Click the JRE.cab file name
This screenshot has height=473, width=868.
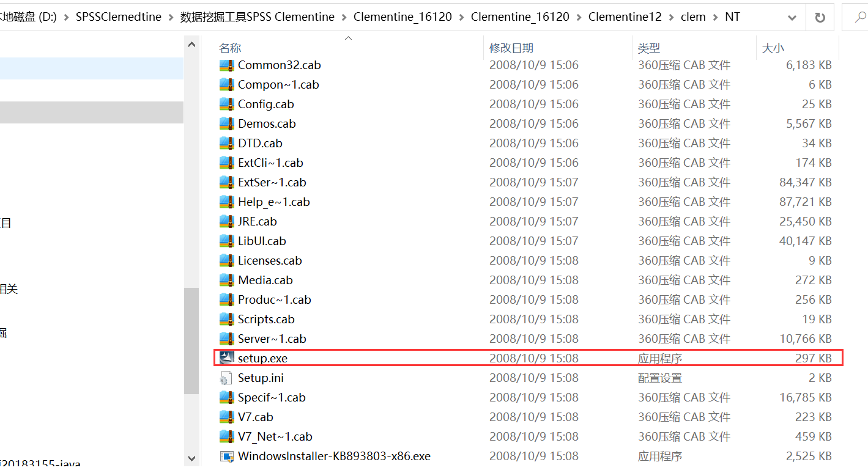tap(257, 221)
